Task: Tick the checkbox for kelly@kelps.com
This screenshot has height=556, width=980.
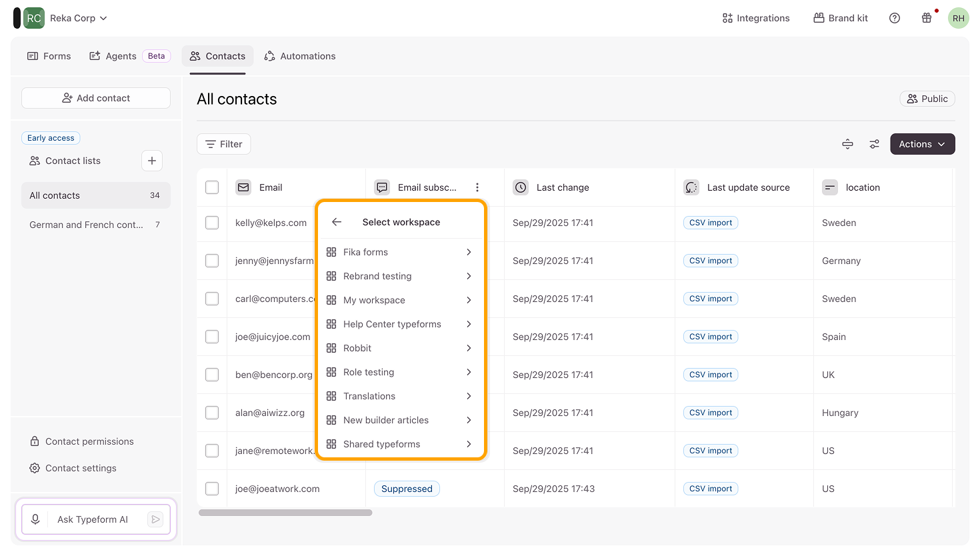Action: click(212, 223)
